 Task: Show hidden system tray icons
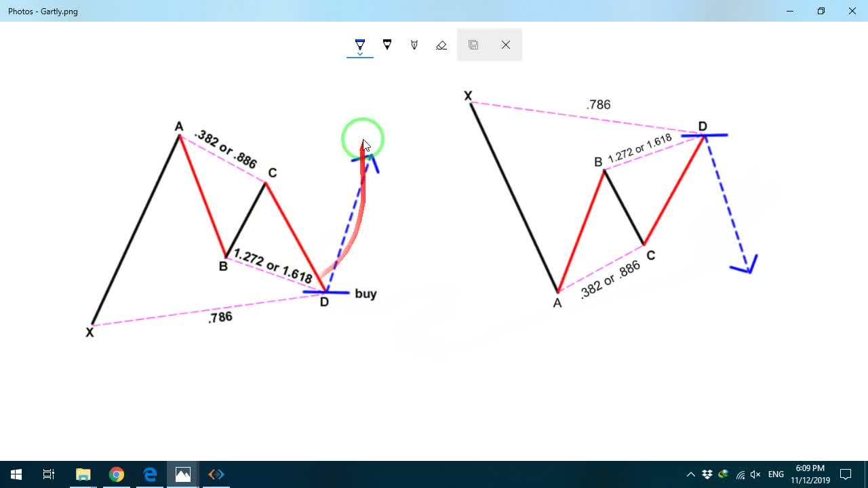point(691,474)
